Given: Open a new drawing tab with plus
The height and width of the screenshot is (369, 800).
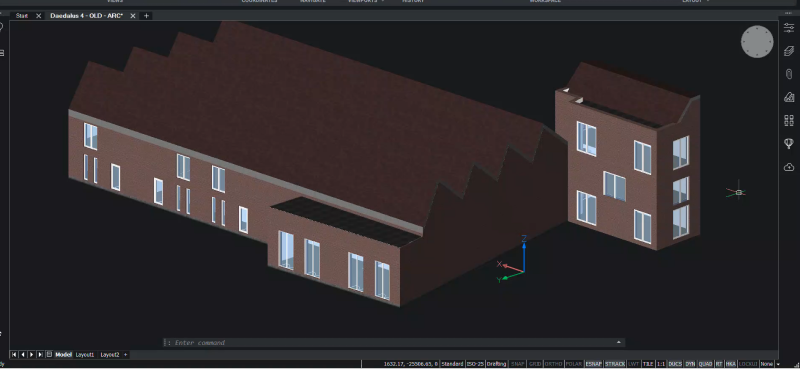Looking at the screenshot, I should coord(146,16).
